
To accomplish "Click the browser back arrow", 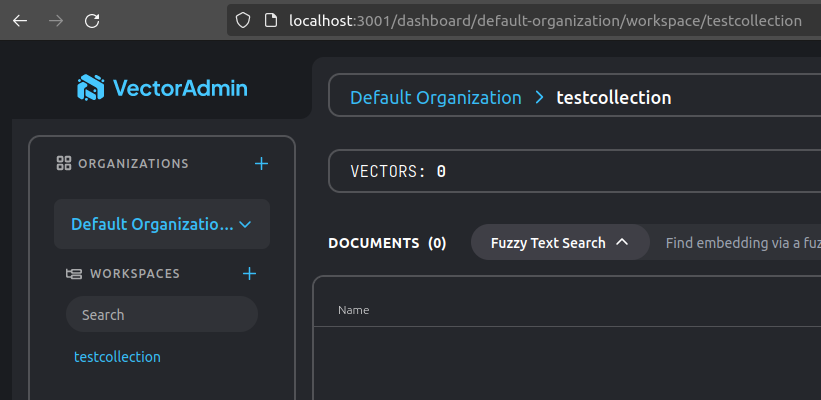I will pos(21,20).
